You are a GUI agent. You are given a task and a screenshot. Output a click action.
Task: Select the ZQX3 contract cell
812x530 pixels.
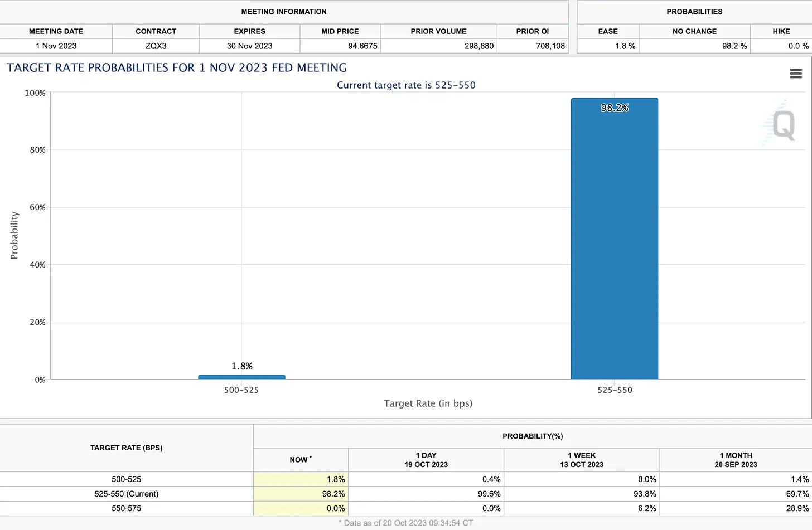pos(156,46)
